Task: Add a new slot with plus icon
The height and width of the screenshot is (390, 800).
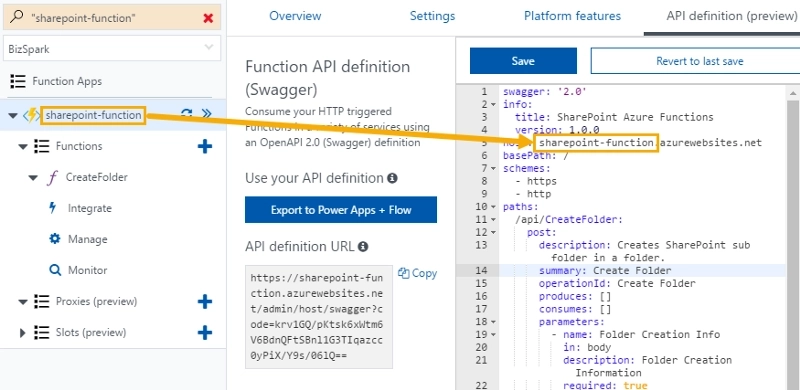Action: click(x=205, y=333)
